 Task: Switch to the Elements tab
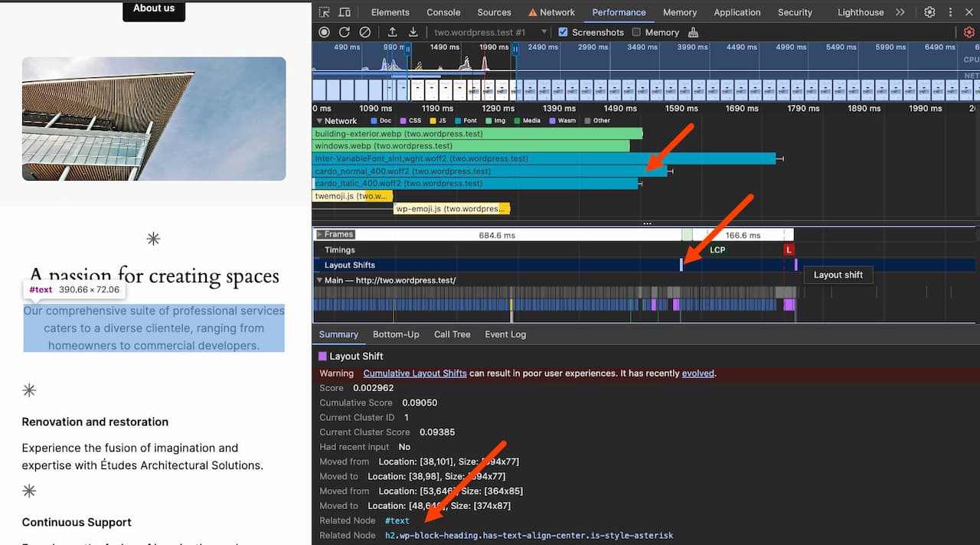[390, 12]
